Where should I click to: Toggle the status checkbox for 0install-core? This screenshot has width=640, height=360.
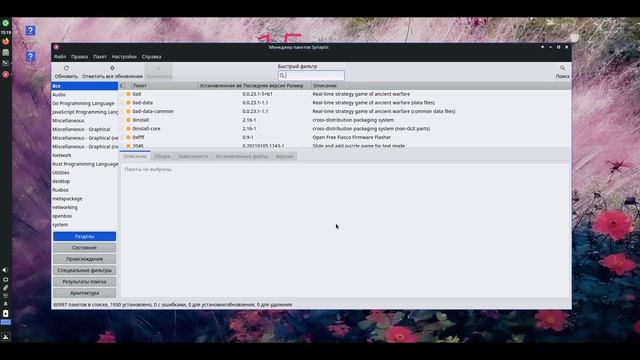(x=122, y=129)
